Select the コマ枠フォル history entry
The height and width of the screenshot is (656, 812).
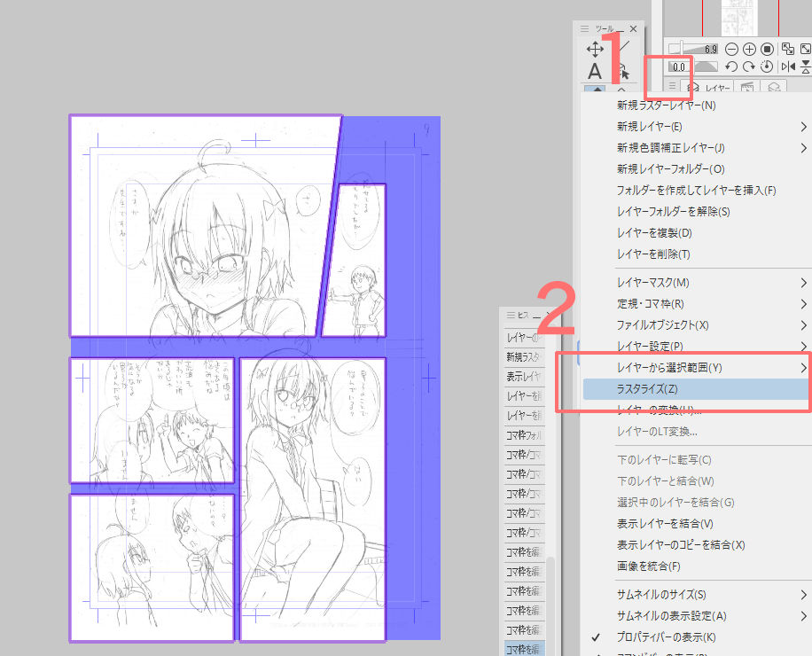click(x=524, y=435)
